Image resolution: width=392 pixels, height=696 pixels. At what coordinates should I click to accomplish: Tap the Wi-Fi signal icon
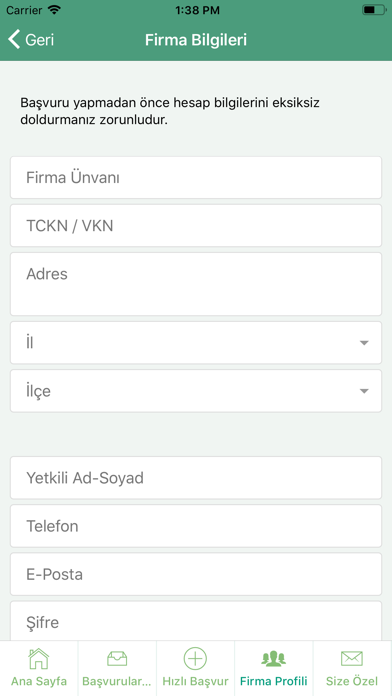[x=55, y=10]
